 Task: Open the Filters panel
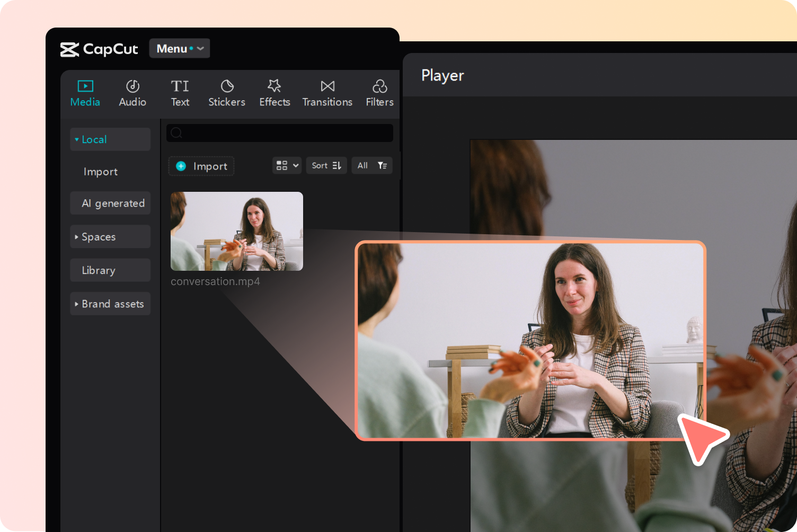click(379, 93)
